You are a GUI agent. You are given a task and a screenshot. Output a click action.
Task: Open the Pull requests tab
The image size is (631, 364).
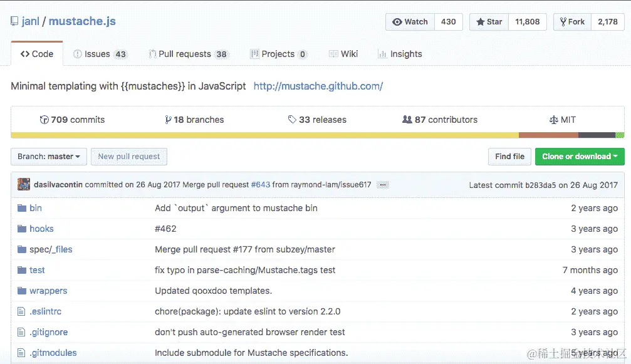pos(189,54)
